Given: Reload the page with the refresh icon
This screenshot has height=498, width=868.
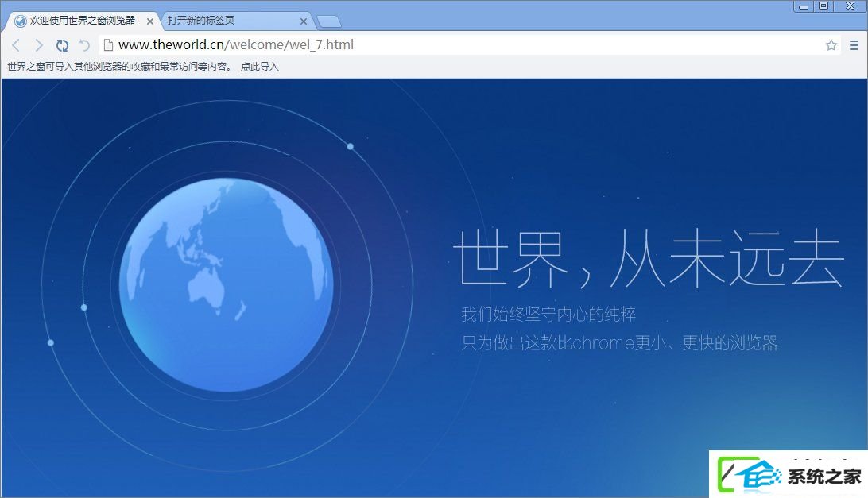Looking at the screenshot, I should pyautogui.click(x=62, y=45).
